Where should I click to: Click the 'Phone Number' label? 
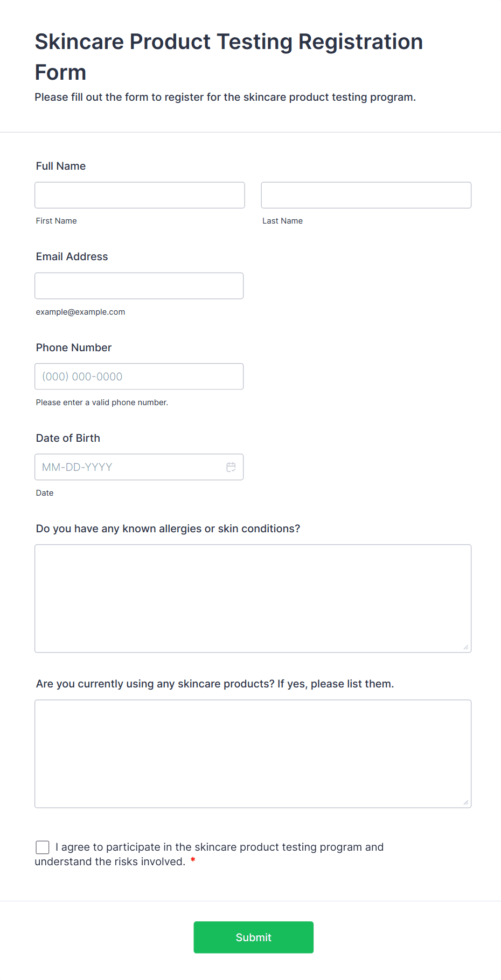point(74,347)
